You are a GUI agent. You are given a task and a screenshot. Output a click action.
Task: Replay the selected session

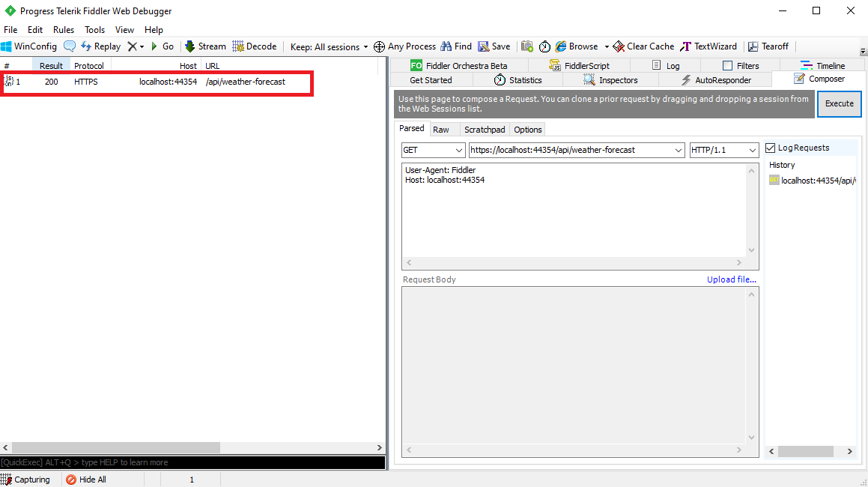(x=101, y=46)
